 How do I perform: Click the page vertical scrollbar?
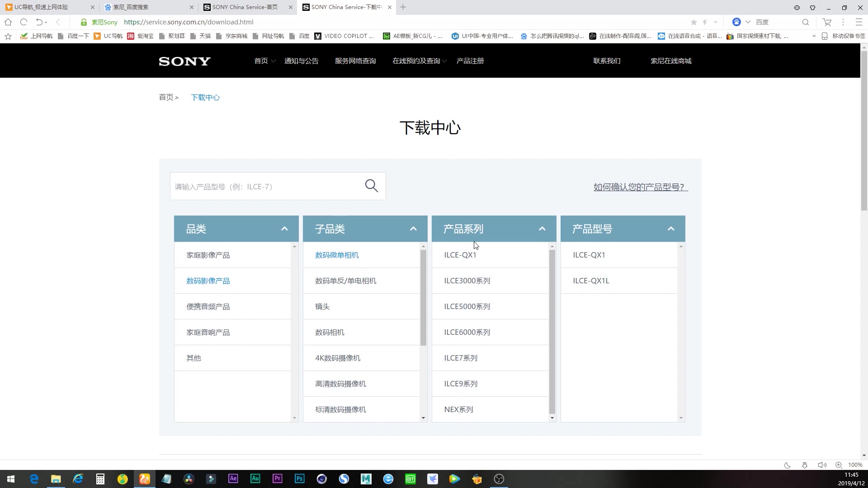click(864, 130)
